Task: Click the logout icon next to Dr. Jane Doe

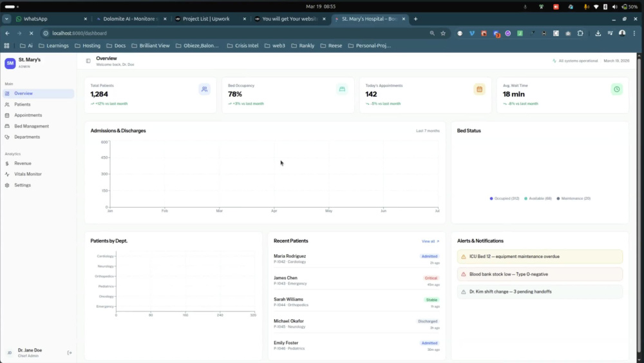Action: click(70, 353)
